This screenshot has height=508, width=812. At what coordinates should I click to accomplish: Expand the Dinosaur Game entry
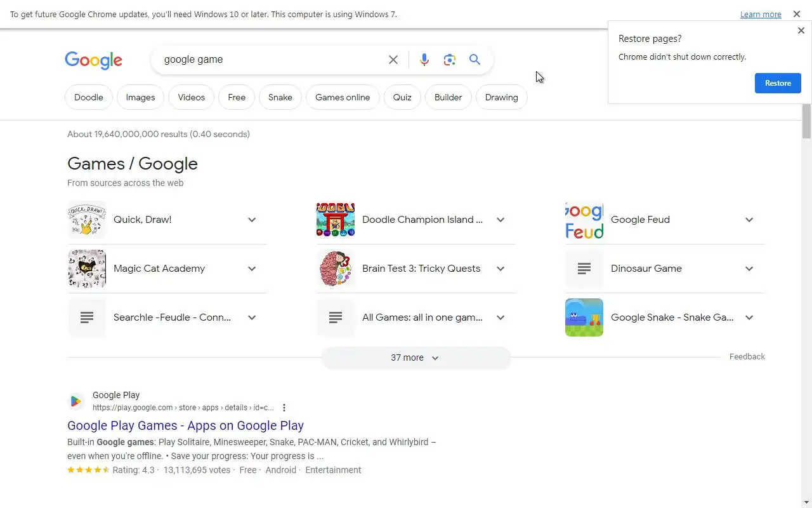point(749,269)
